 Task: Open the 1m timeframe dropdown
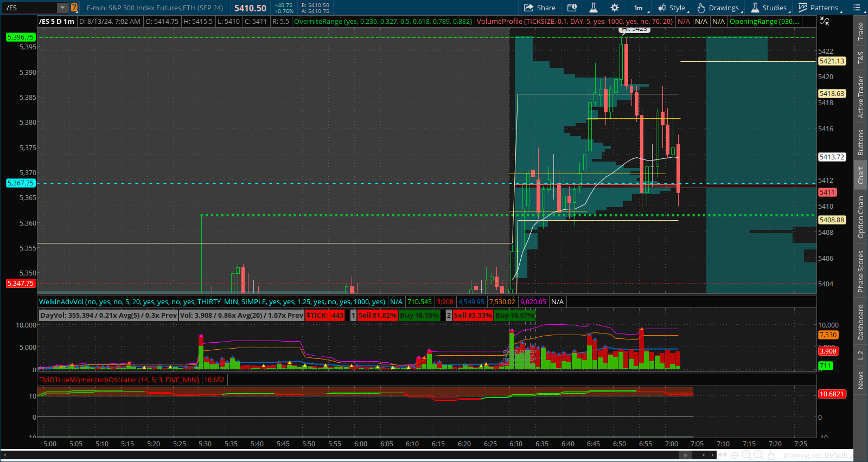[x=641, y=8]
